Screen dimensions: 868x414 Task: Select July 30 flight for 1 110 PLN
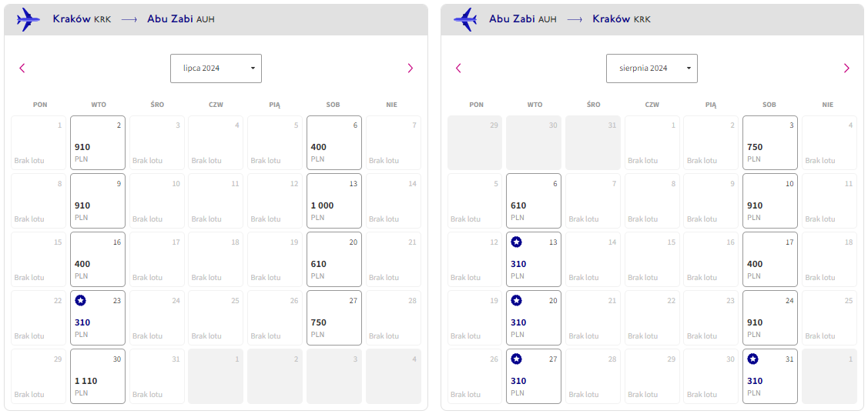tap(98, 376)
